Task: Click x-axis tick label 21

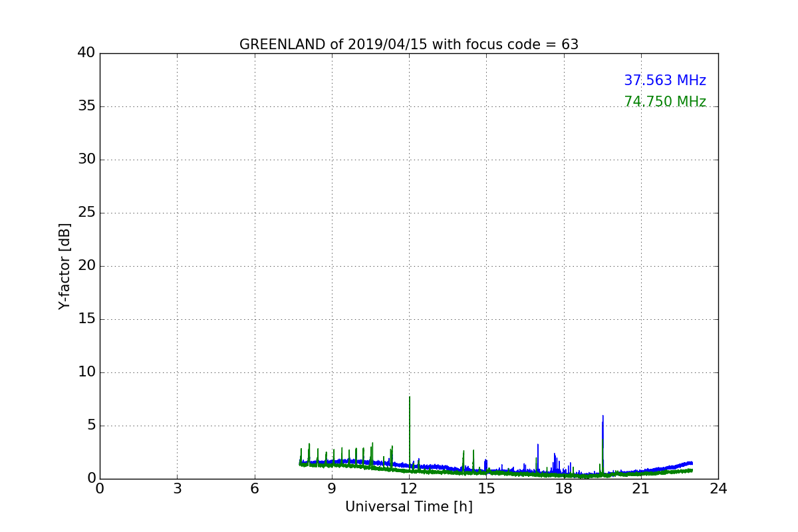Action: pyautogui.click(x=641, y=489)
